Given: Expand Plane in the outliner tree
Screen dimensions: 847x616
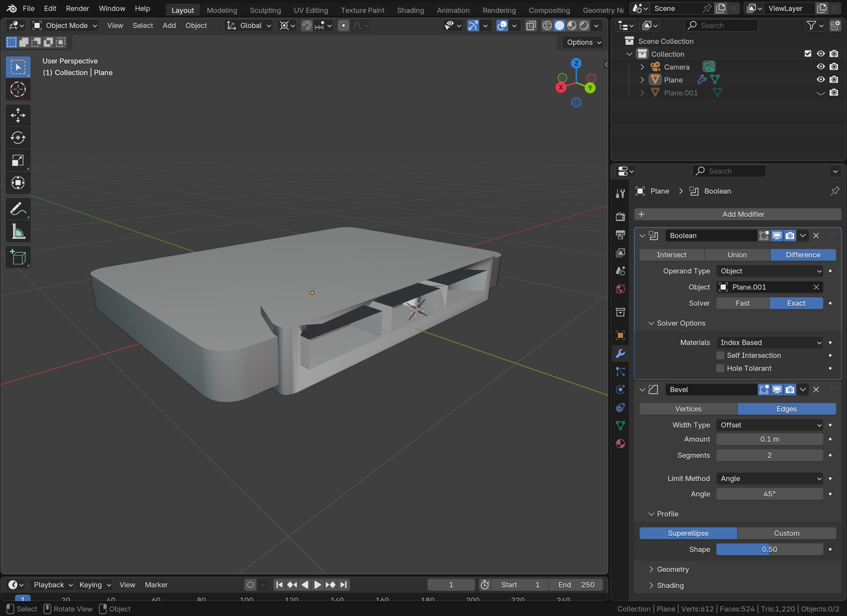Looking at the screenshot, I should point(642,79).
